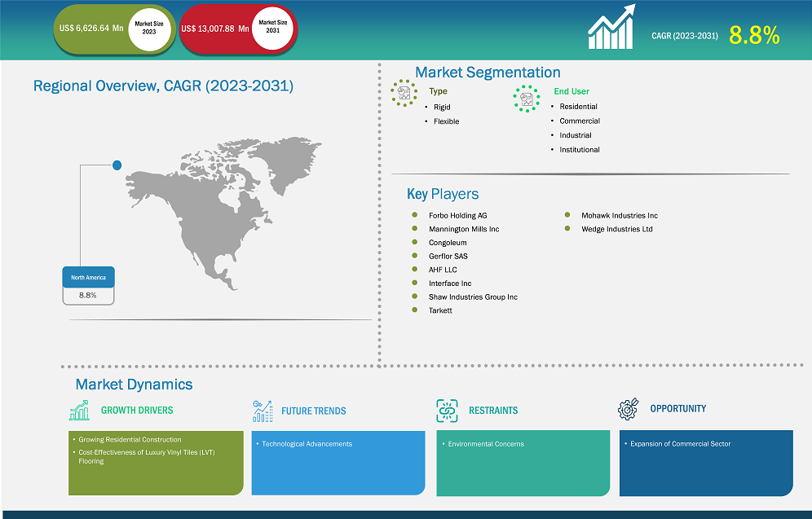This screenshot has width=812, height=519.
Task: Click the Future Trends chart icon
Action: coord(263,411)
